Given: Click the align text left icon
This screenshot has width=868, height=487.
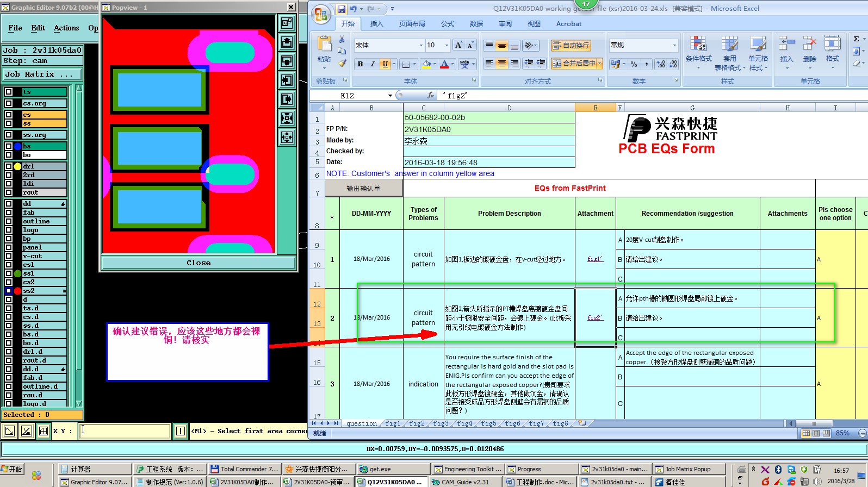Looking at the screenshot, I should [x=489, y=64].
